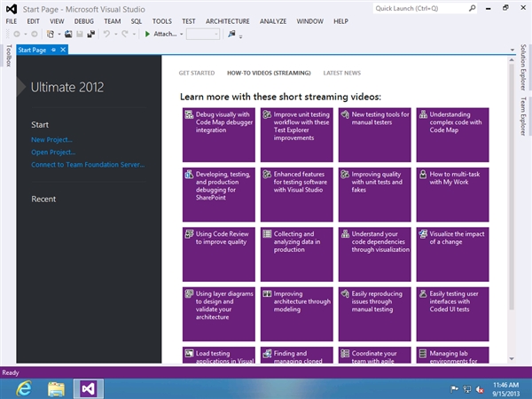The height and width of the screenshot is (399, 532).
Task: Open the empty Solution Configurations combo box
Action: tap(203, 34)
